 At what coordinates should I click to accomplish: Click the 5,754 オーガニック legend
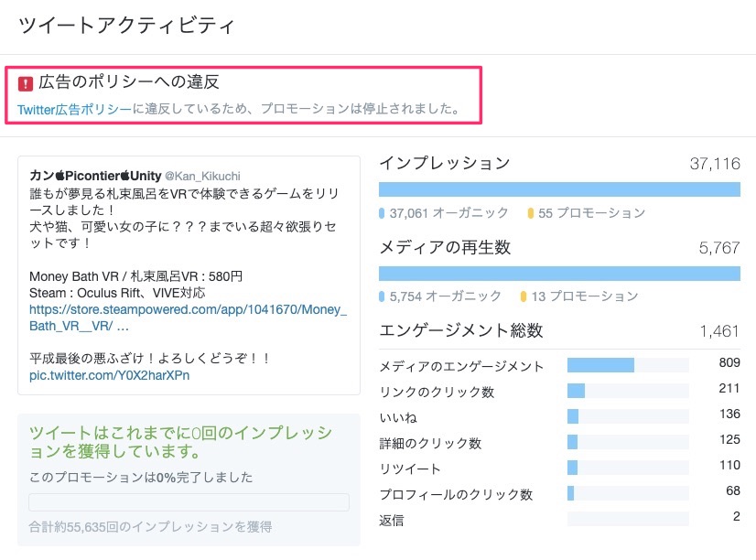(x=440, y=296)
